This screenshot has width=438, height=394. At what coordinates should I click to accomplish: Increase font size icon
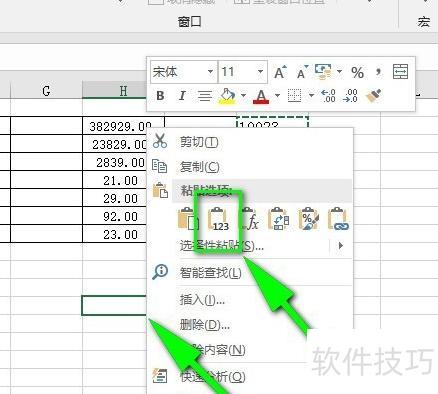click(280, 72)
